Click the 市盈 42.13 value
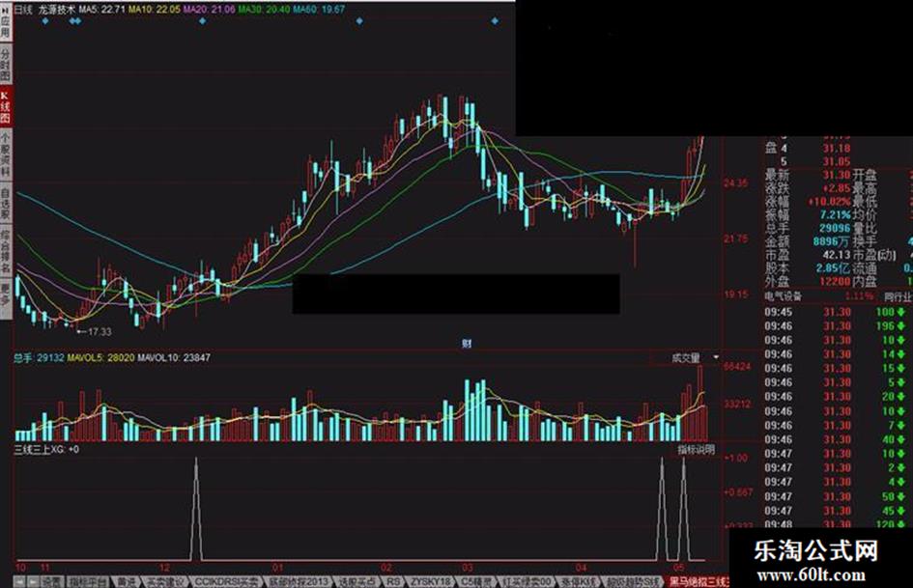The height and width of the screenshot is (588, 913). coord(836,255)
